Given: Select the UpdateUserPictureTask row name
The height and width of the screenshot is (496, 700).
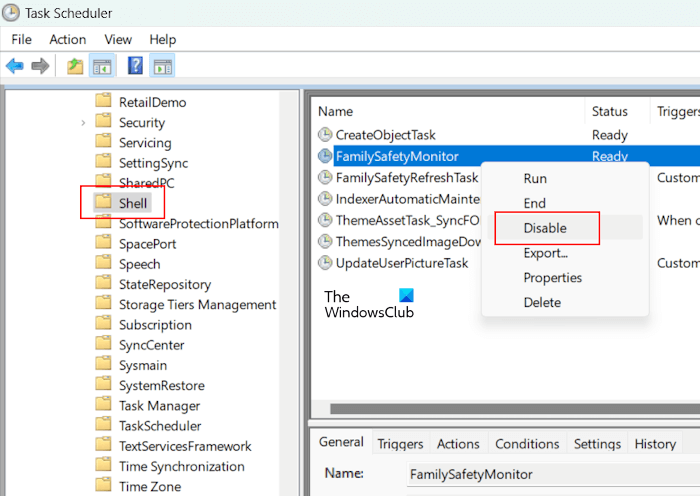Looking at the screenshot, I should [402, 263].
